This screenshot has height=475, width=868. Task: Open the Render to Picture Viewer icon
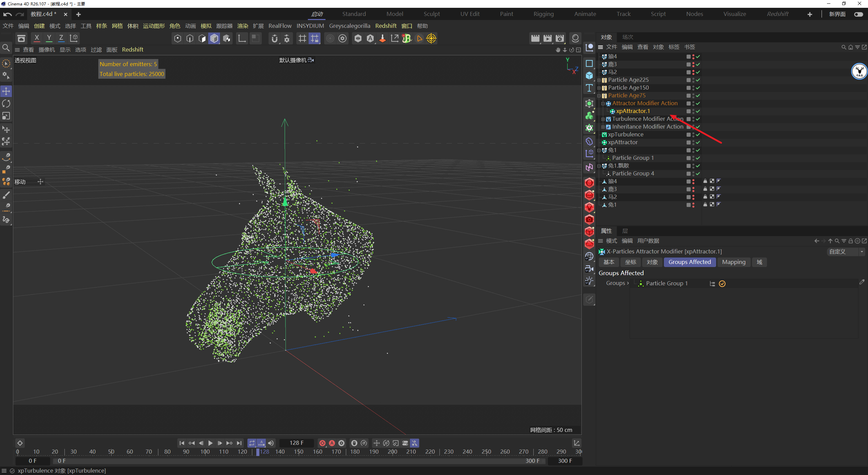click(x=547, y=38)
